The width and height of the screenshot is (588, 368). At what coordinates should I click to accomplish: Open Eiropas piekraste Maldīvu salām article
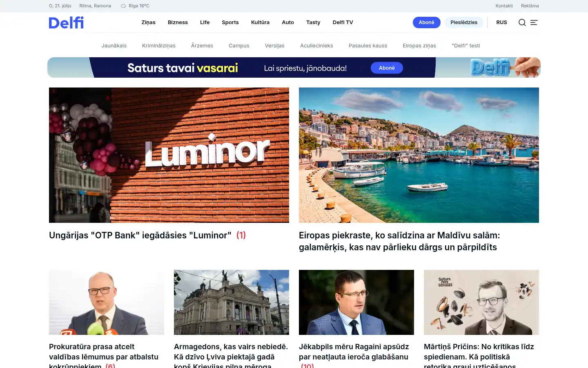click(x=399, y=241)
